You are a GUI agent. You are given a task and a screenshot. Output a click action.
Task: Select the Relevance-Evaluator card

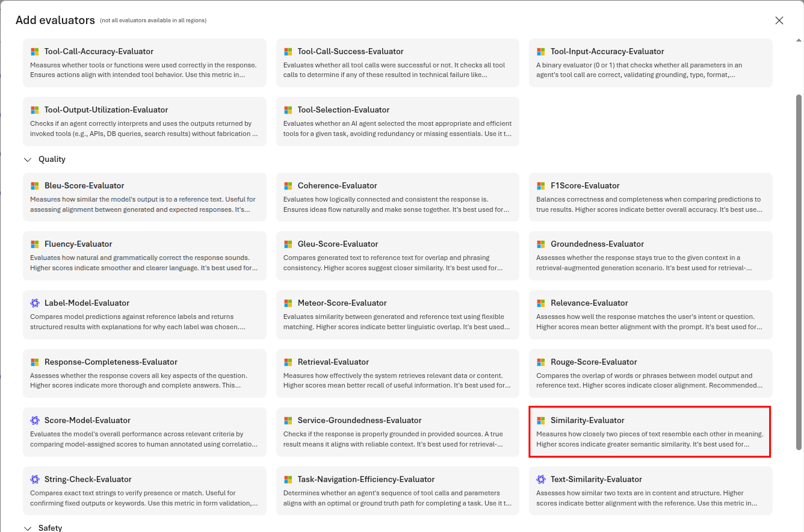[650, 314]
